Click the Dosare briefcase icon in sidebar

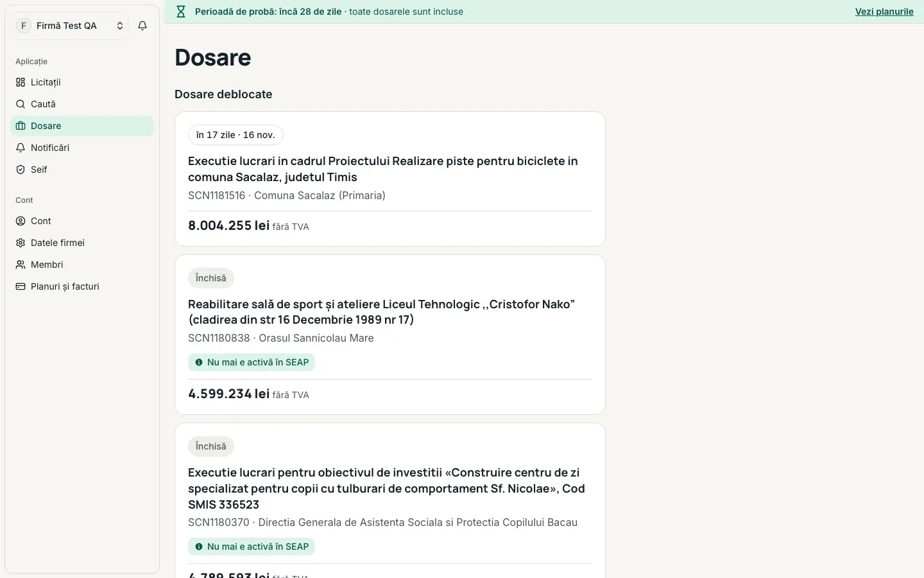coord(21,126)
